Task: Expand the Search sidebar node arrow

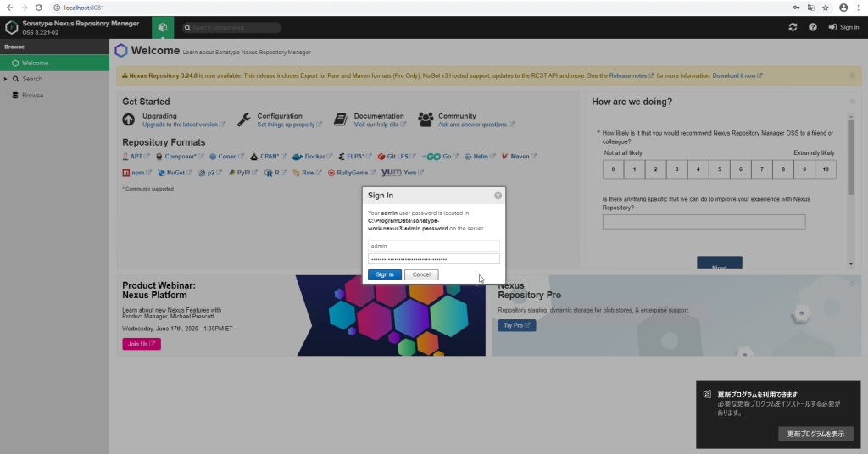Action: coord(6,79)
